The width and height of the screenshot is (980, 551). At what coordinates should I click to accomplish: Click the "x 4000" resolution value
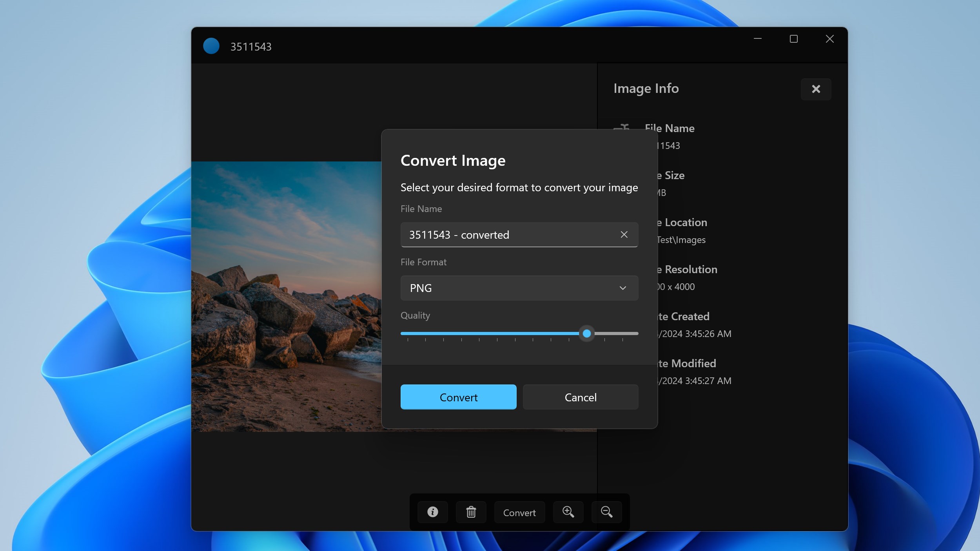tap(681, 286)
